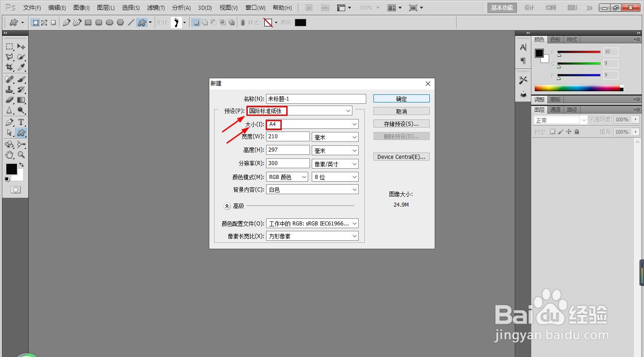Toggle Quick Mask mode button

pos(16,190)
